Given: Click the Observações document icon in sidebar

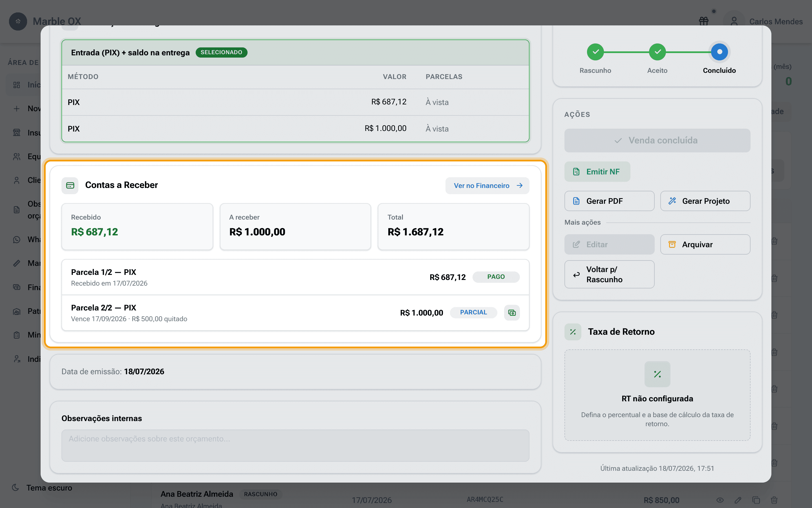Looking at the screenshot, I should [17, 210].
